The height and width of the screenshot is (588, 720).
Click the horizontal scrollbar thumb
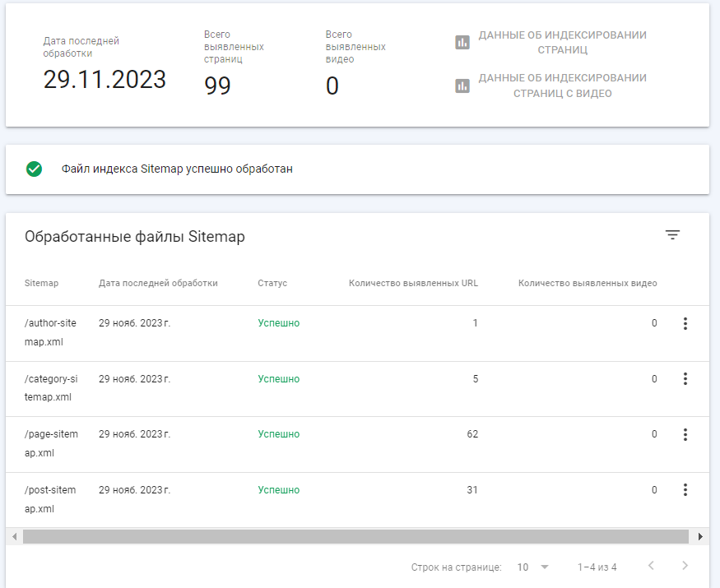coord(355,536)
